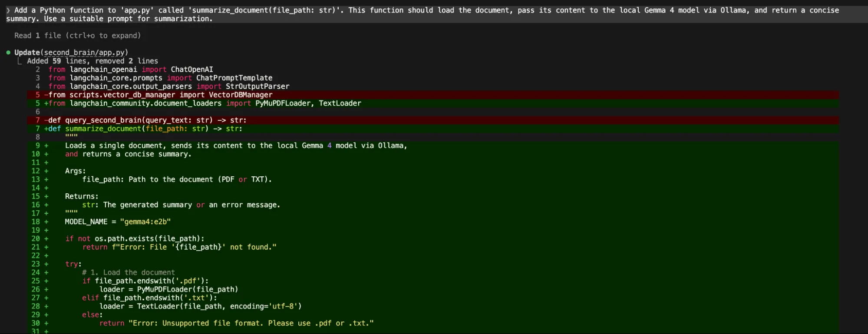Viewport: 868px width, 334px height.
Task: Click the 'try:' keyword on line 23
Action: (73, 264)
